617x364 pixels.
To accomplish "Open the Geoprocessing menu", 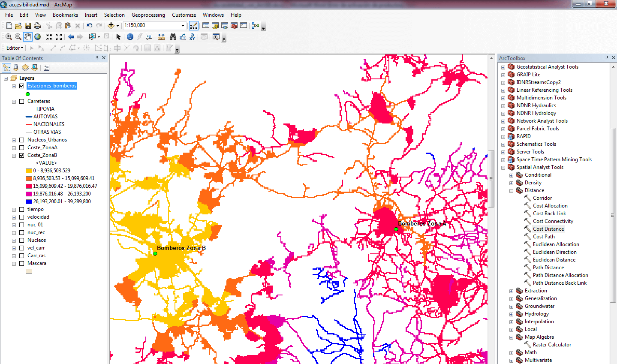I will pyautogui.click(x=148, y=15).
